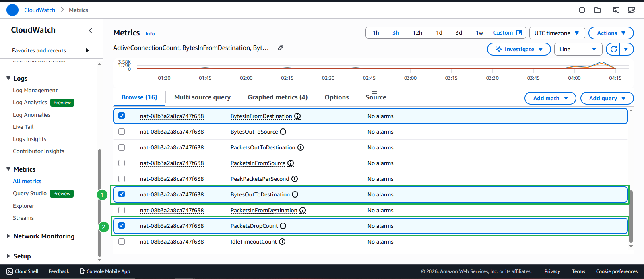The width and height of the screenshot is (644, 279).
Task: Open the Add query dropdown
Action: coord(607,98)
